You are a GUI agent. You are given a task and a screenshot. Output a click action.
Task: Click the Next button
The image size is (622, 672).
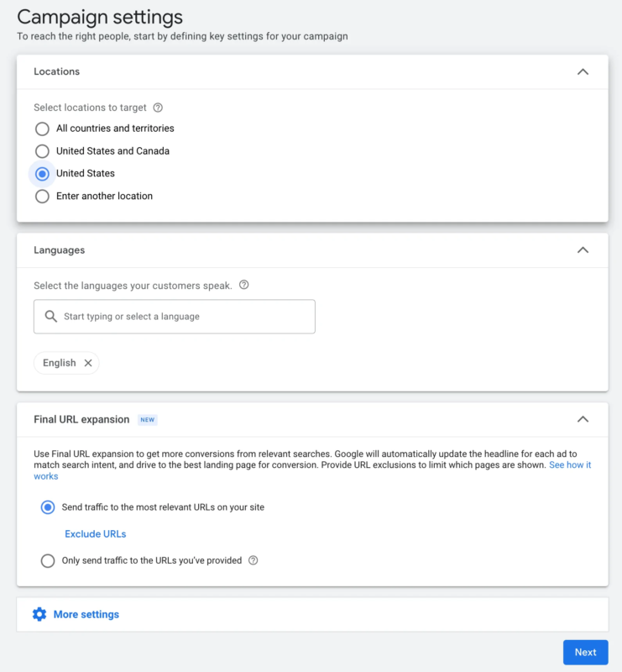(x=586, y=653)
